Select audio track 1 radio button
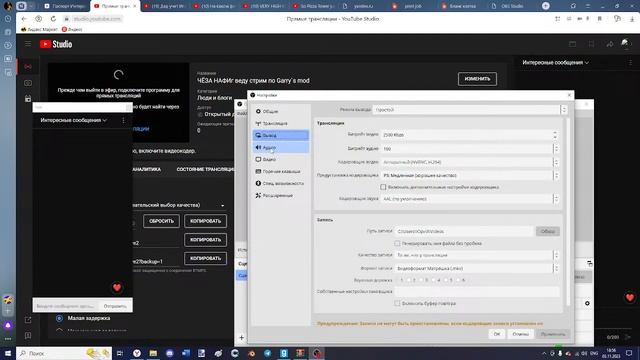Image resolution: width=640 pixels, height=360 pixels. click(397, 280)
